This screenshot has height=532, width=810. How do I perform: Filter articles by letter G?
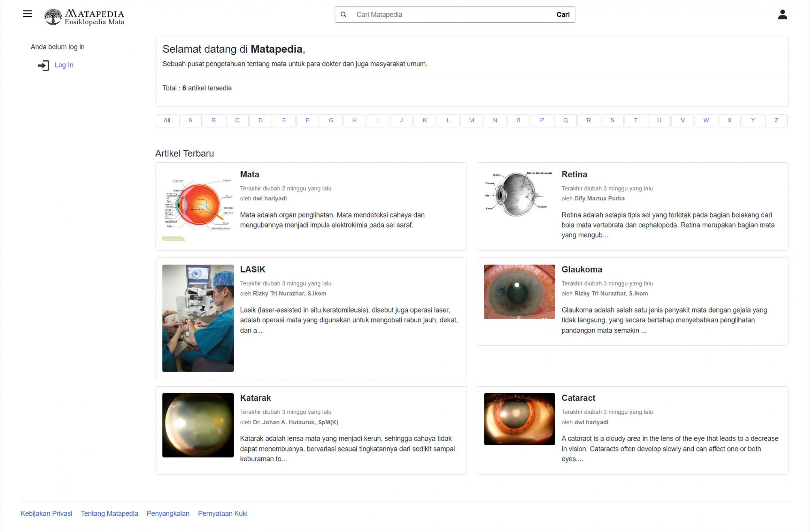point(331,121)
